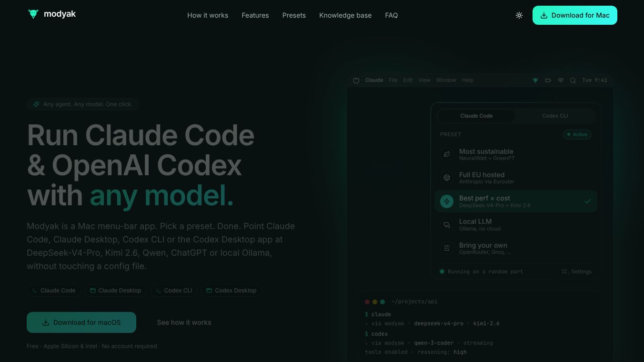This screenshot has height=362, width=644.
Task: Click the Codex Desktop chip
Action: click(231, 291)
